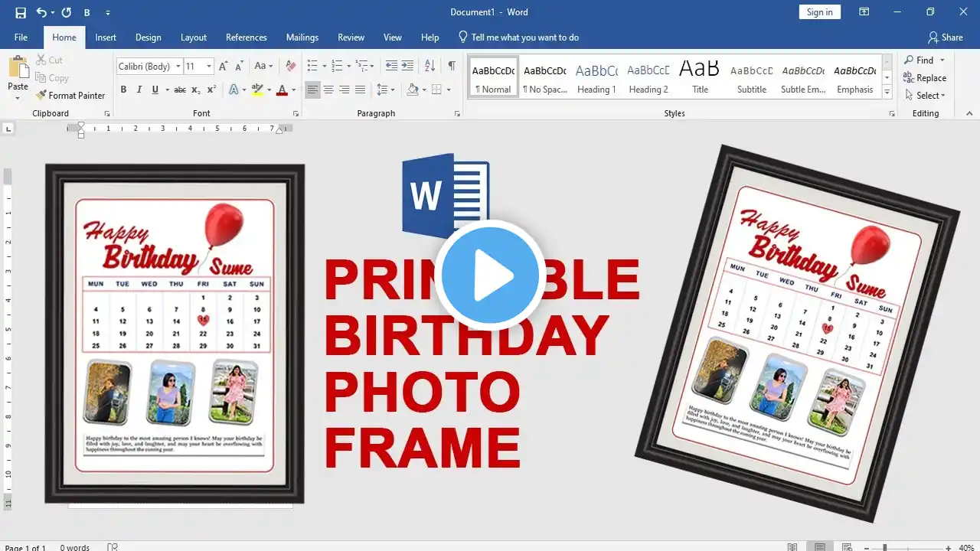Click the zoom in plus button

pos(949,547)
